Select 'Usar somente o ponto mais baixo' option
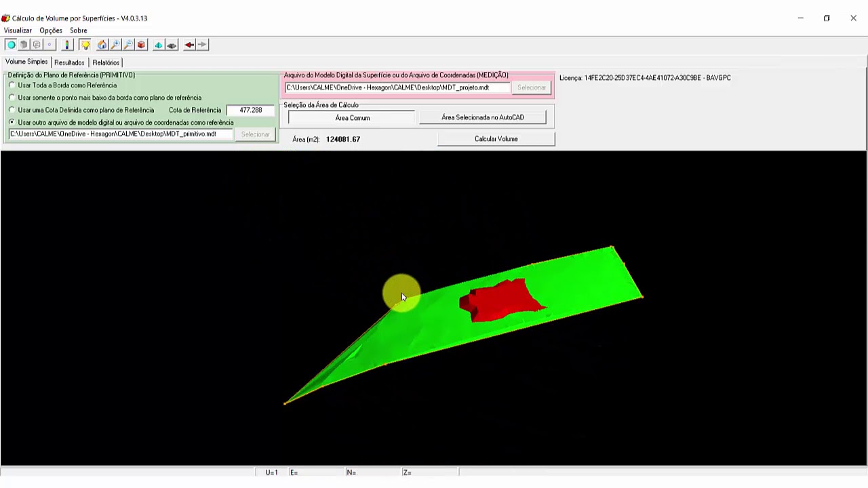 (x=105, y=98)
